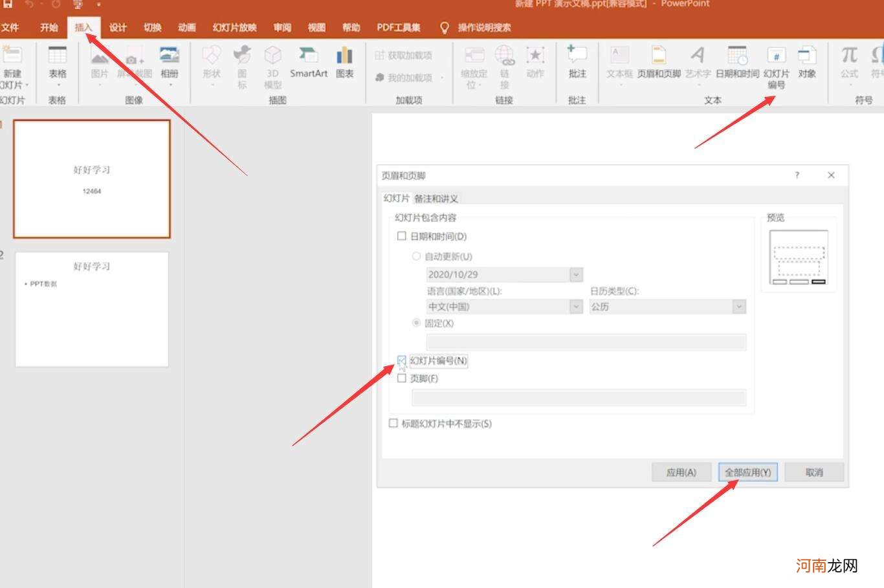Open the 3D Models (3D模型) icon

tap(273, 56)
